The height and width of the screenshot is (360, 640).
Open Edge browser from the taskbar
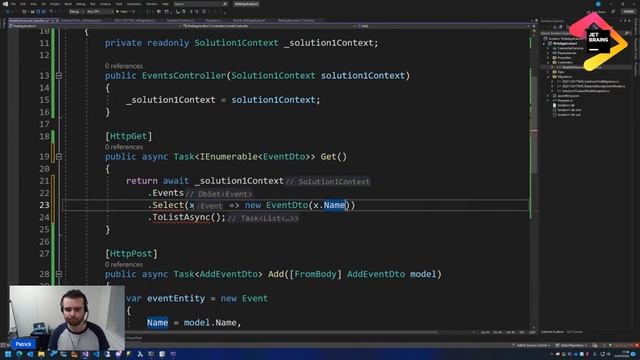tap(19, 354)
